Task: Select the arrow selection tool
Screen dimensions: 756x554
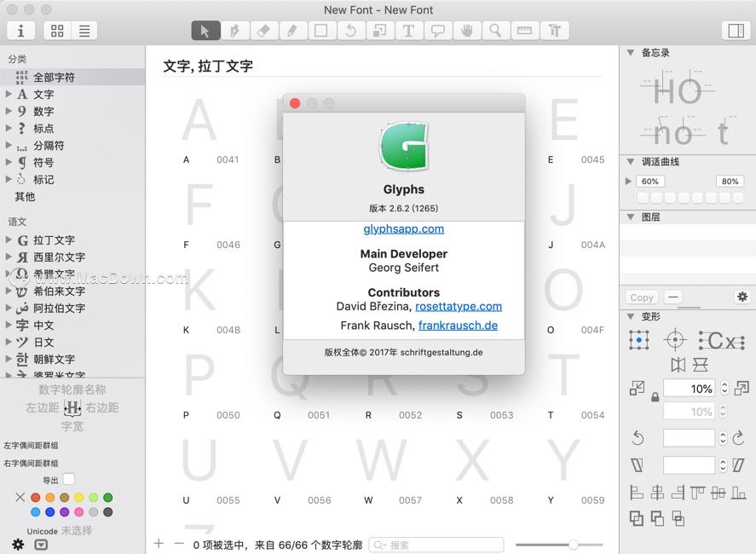Action: (x=206, y=31)
